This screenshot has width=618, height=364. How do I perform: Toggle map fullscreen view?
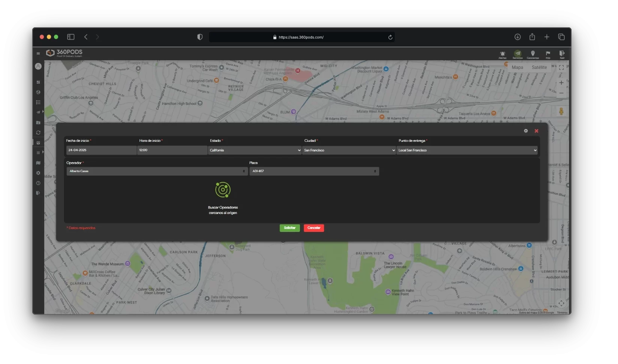pyautogui.click(x=561, y=68)
